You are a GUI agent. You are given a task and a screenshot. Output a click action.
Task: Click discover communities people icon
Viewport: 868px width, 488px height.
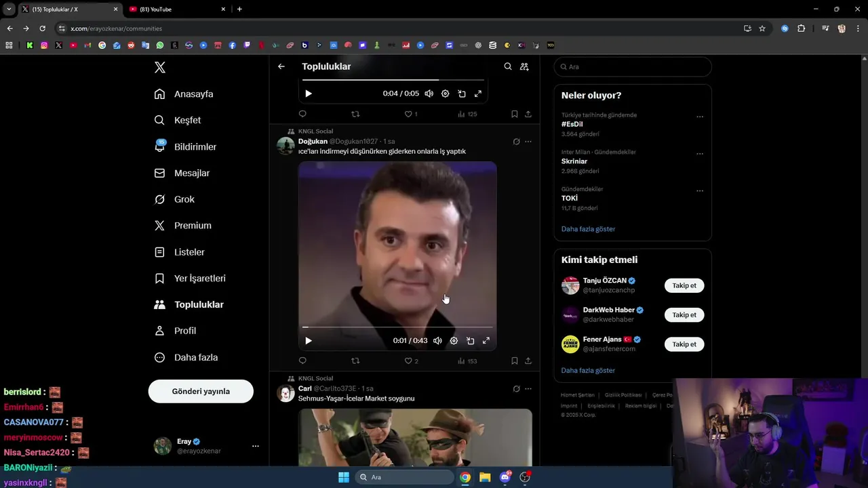coord(524,66)
